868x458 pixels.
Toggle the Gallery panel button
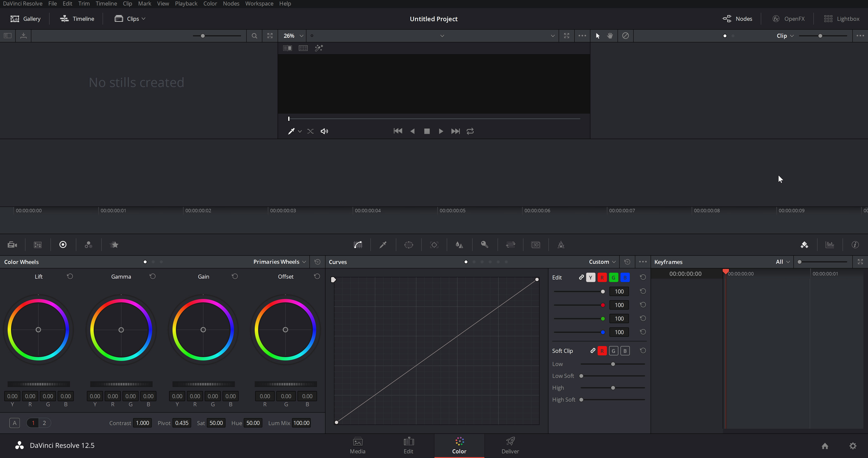[x=25, y=19]
